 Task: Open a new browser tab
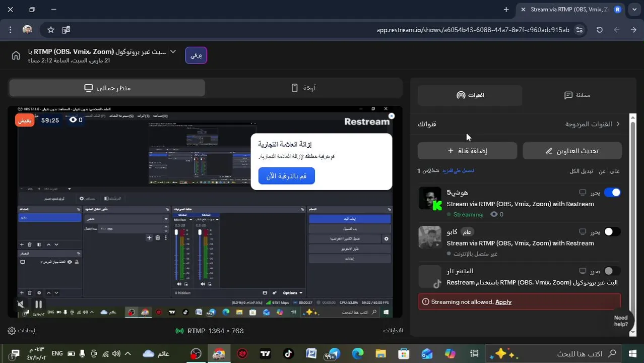[506, 9]
